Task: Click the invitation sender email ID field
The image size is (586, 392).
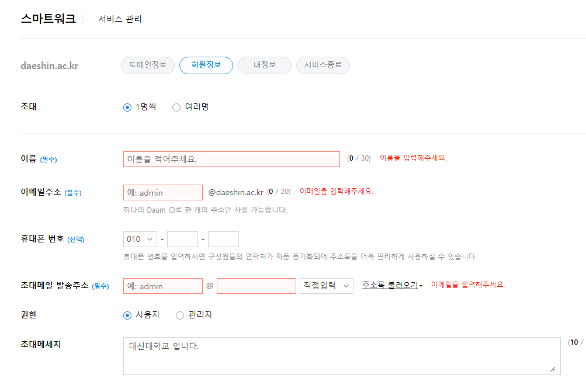Action: click(x=163, y=286)
